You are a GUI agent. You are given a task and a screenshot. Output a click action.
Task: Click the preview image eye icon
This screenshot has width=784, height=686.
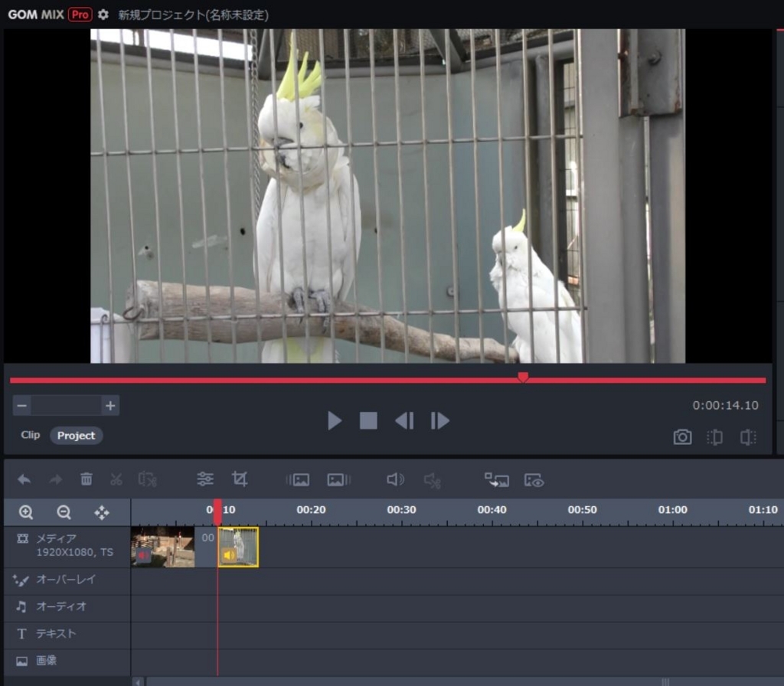pyautogui.click(x=534, y=481)
